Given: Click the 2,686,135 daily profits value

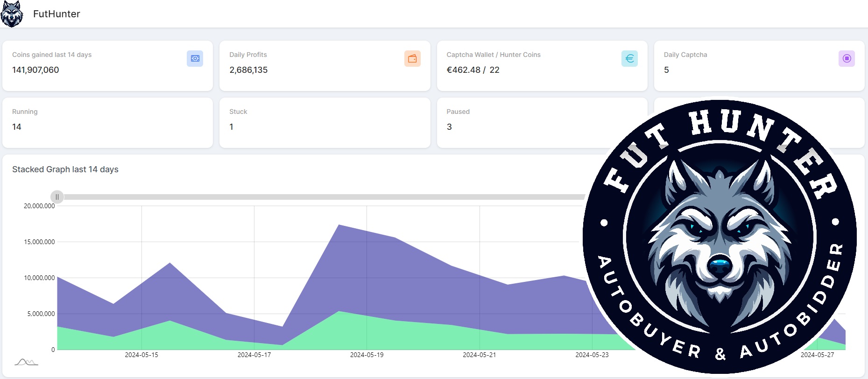Looking at the screenshot, I should point(248,70).
